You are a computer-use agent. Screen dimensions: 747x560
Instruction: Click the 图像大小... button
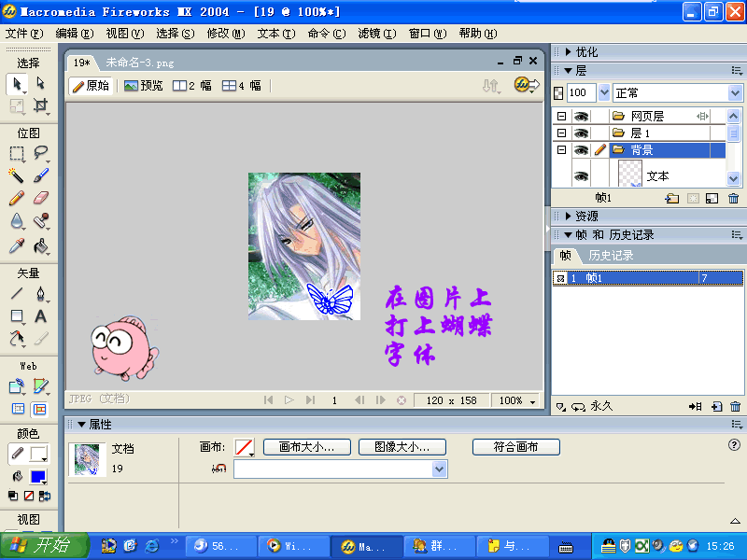pos(402,447)
